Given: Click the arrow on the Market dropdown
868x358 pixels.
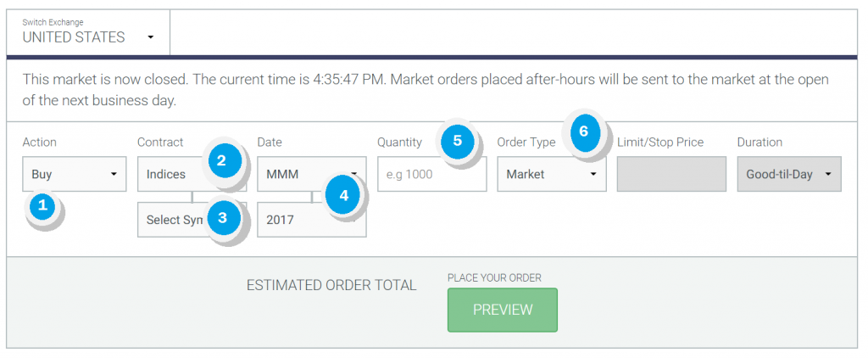Looking at the screenshot, I should [x=593, y=174].
